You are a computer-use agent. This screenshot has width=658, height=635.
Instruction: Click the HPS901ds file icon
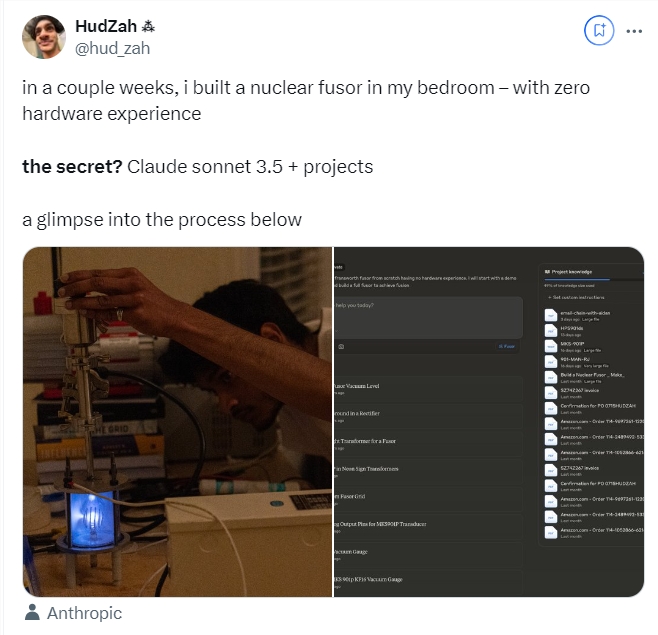click(550, 331)
